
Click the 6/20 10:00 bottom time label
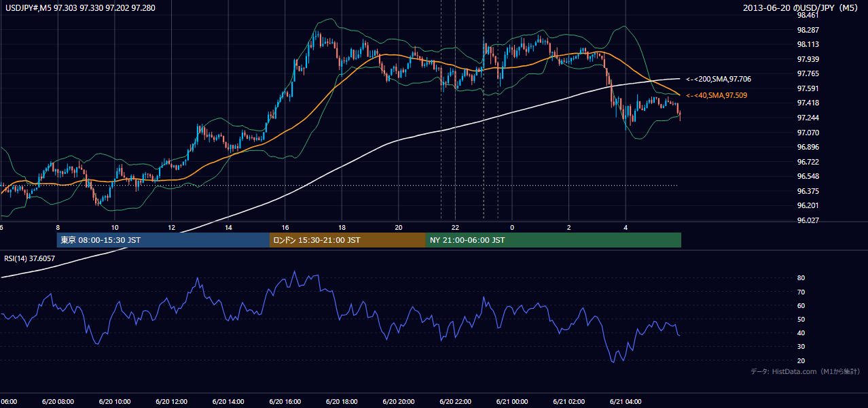point(115,402)
